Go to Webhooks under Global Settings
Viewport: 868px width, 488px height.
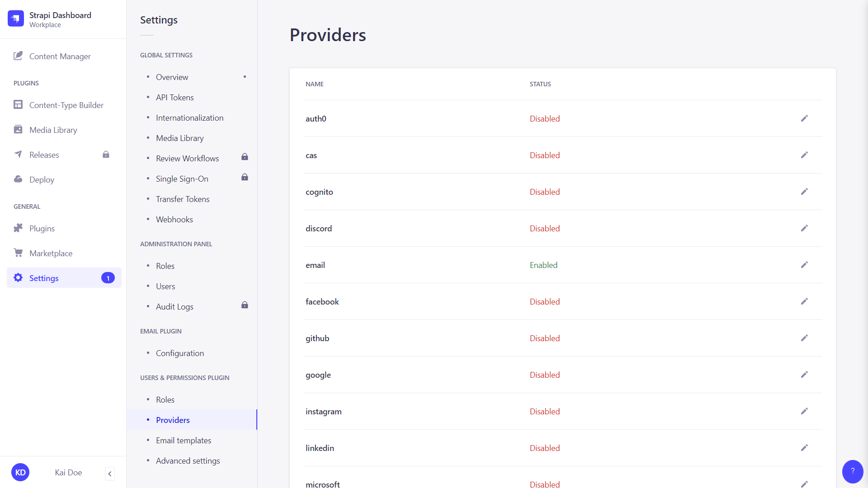tap(174, 219)
